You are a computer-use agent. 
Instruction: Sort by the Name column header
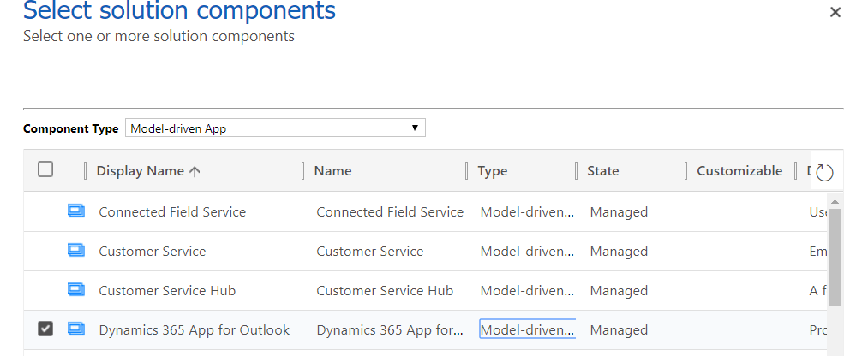point(333,171)
